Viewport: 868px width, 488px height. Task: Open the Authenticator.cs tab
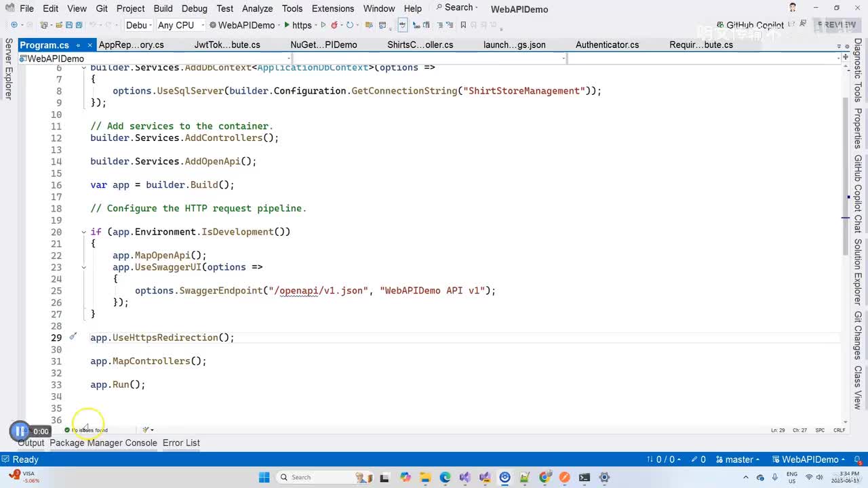(607, 45)
